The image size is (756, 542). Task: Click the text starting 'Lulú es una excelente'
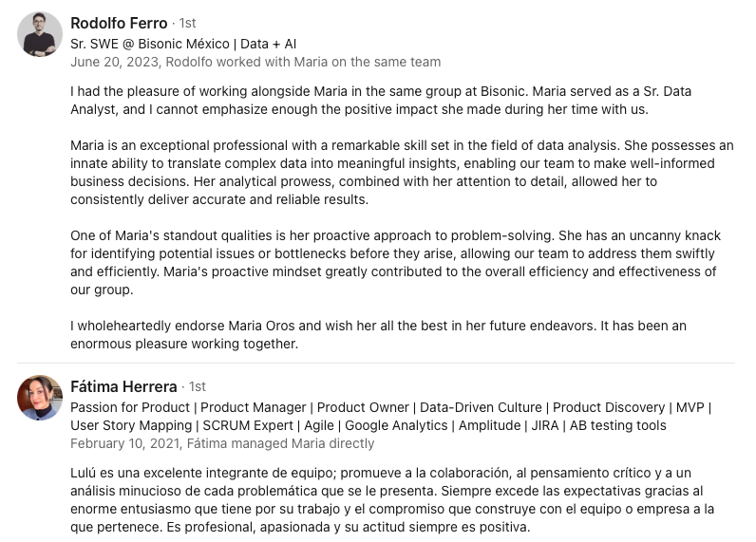tap(380, 473)
